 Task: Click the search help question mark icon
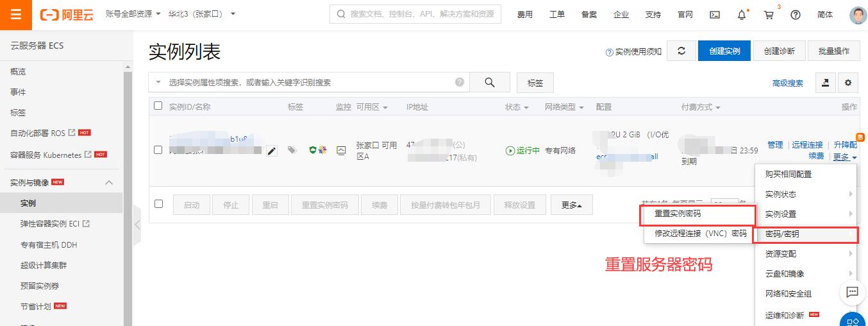tap(460, 82)
